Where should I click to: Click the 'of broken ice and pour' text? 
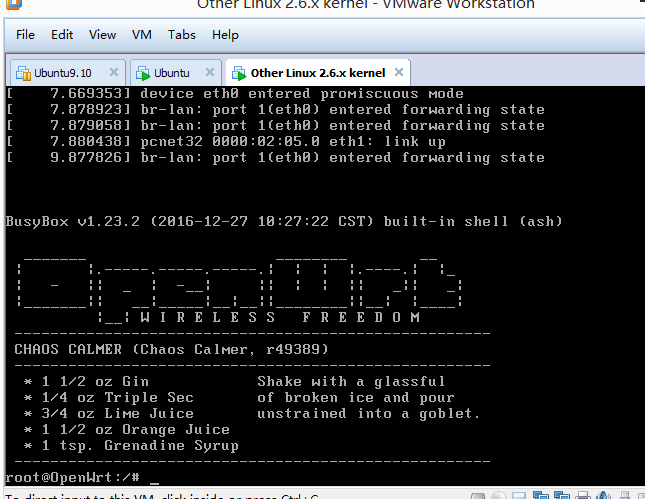coord(356,397)
